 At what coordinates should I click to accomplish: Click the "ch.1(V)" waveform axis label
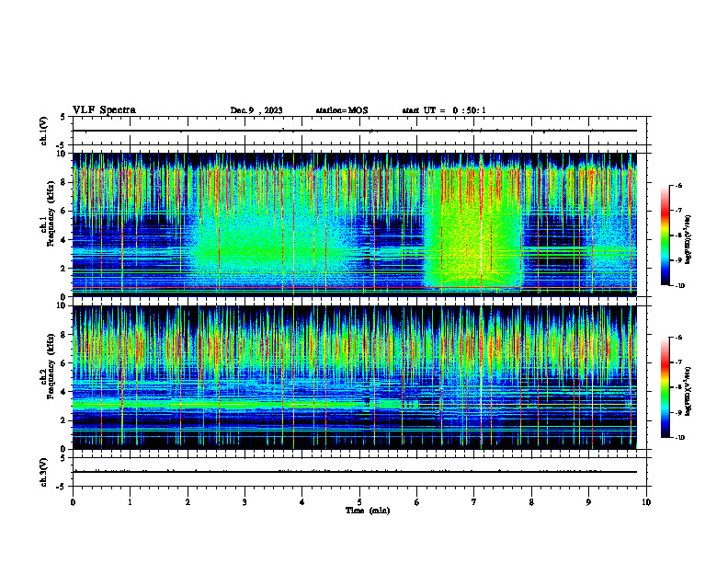click(x=44, y=131)
